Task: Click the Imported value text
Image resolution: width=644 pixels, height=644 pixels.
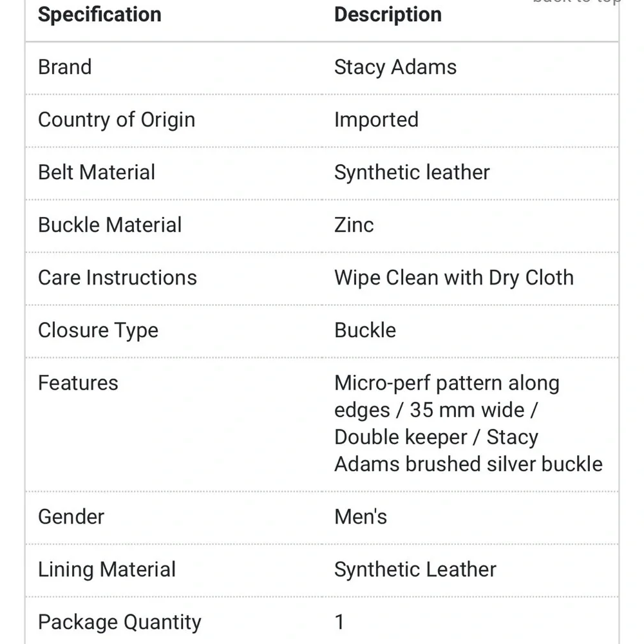Action: (x=377, y=120)
